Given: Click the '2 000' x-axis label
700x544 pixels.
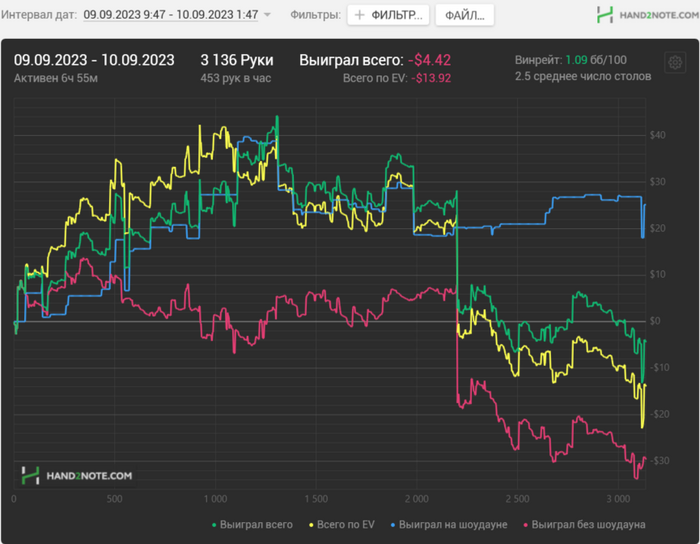Looking at the screenshot, I should tap(417, 499).
